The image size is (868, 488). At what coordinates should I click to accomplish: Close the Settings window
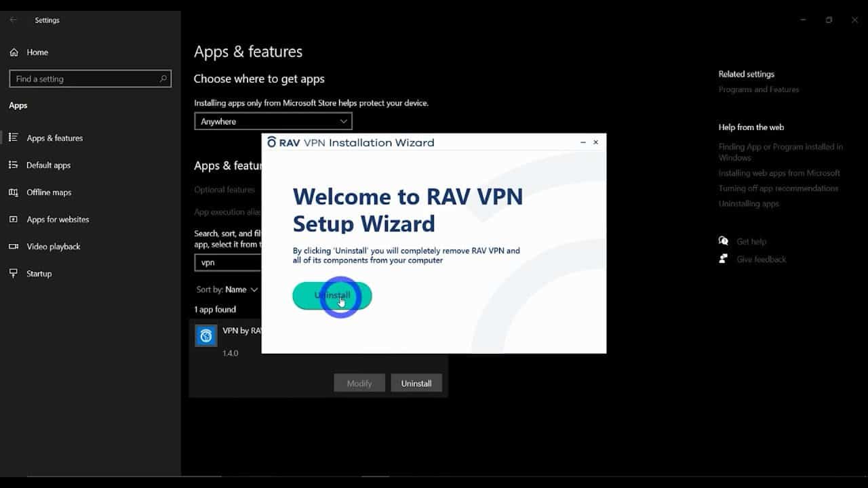point(854,20)
